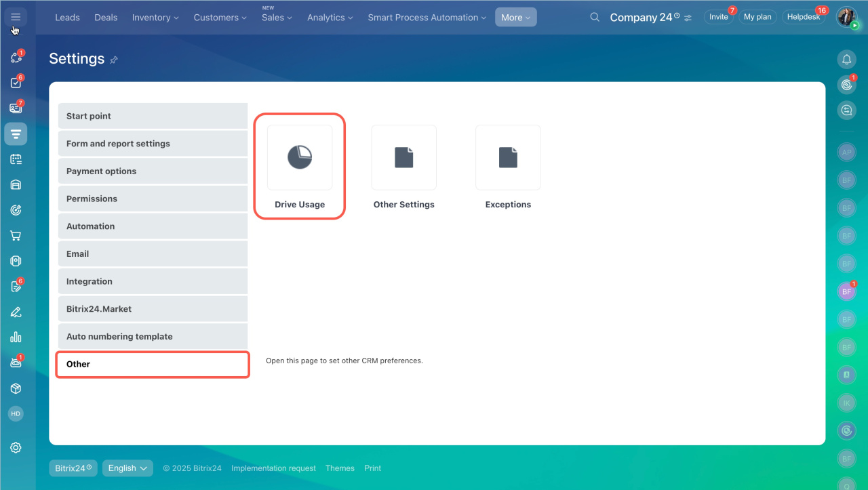The width and height of the screenshot is (868, 490).
Task: Open the Drive Usage pie chart icon
Action: (x=300, y=157)
